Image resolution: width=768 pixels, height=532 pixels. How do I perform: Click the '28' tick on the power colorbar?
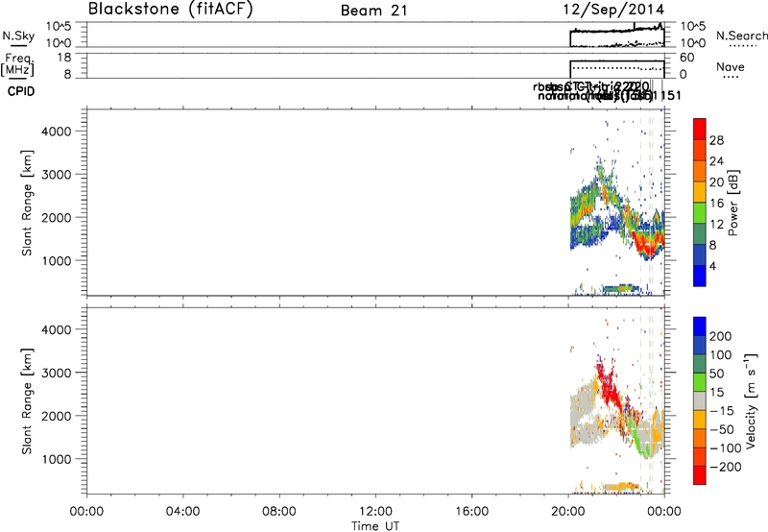tap(716, 140)
